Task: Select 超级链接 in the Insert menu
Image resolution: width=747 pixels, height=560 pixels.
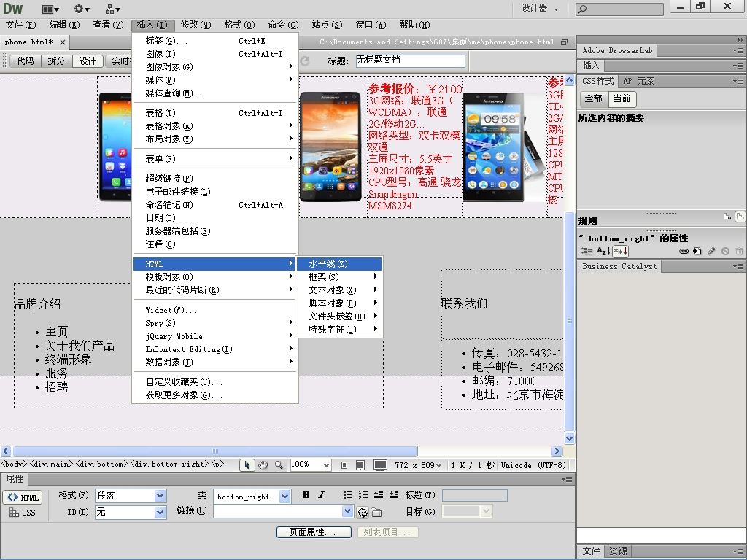Action: click(169, 179)
